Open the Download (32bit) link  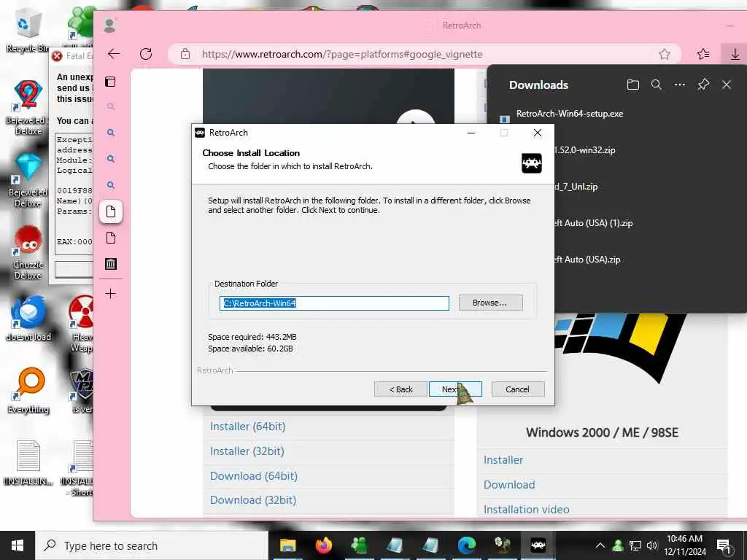(253, 500)
